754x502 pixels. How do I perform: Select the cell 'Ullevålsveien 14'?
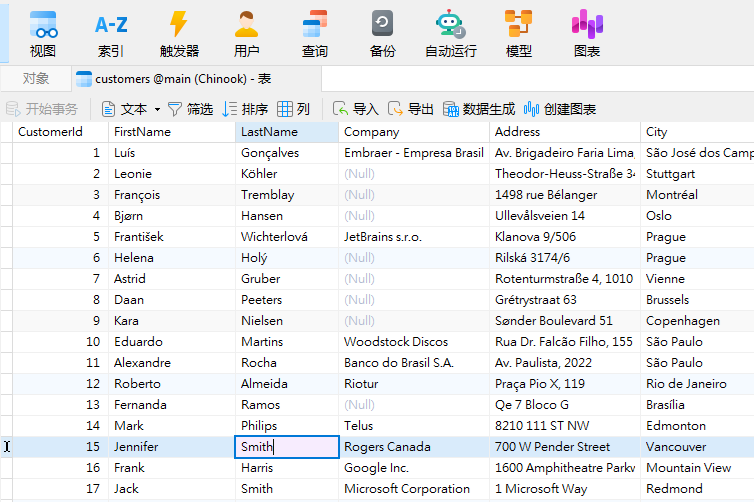point(565,216)
